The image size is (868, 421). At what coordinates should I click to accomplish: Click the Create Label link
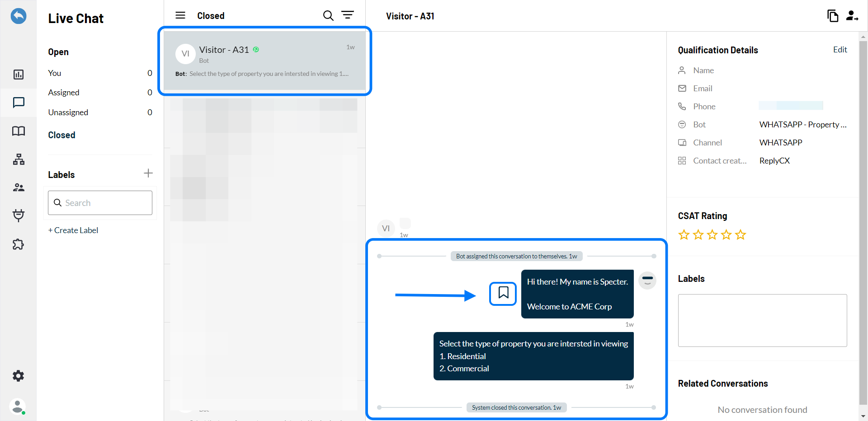[73, 230]
